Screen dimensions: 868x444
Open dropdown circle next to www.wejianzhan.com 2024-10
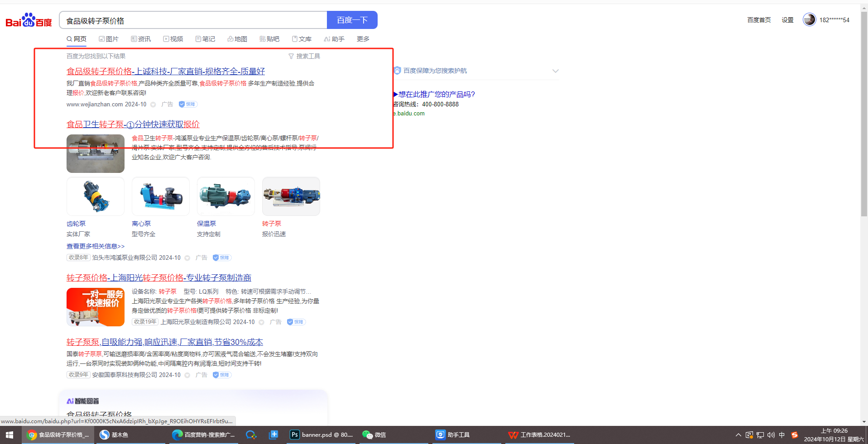[153, 105]
